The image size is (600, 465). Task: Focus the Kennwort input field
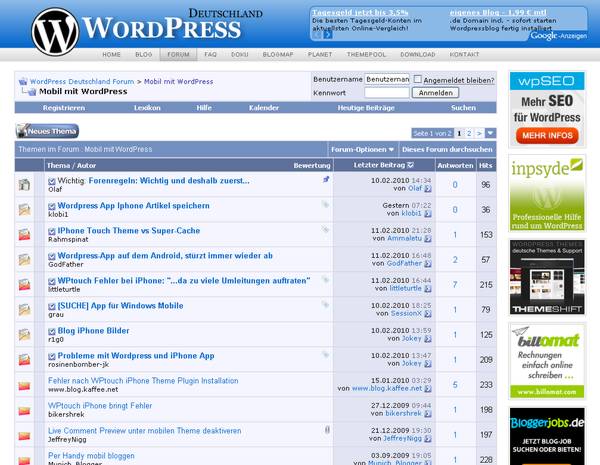click(x=387, y=93)
